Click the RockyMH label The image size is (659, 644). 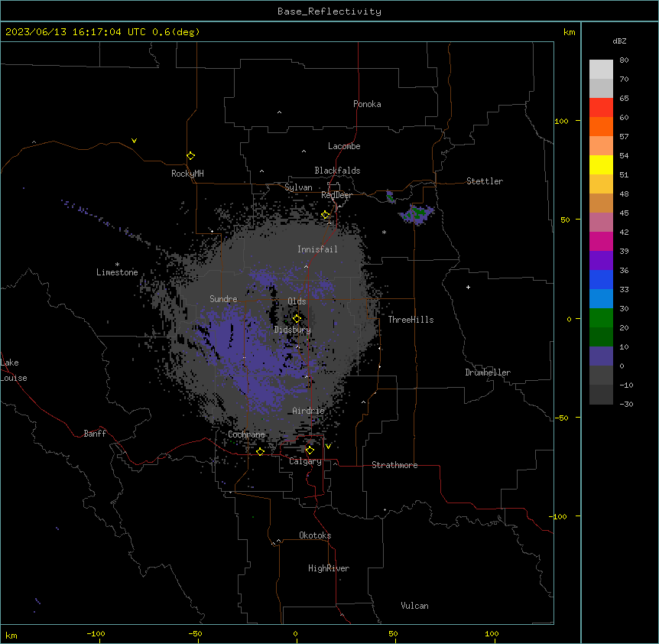pos(187,174)
